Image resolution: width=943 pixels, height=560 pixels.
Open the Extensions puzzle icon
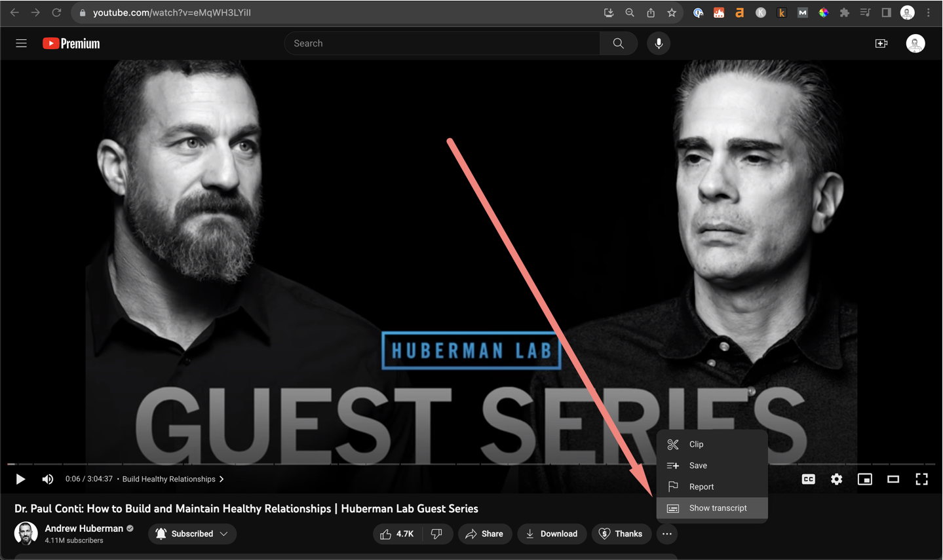tap(844, 12)
